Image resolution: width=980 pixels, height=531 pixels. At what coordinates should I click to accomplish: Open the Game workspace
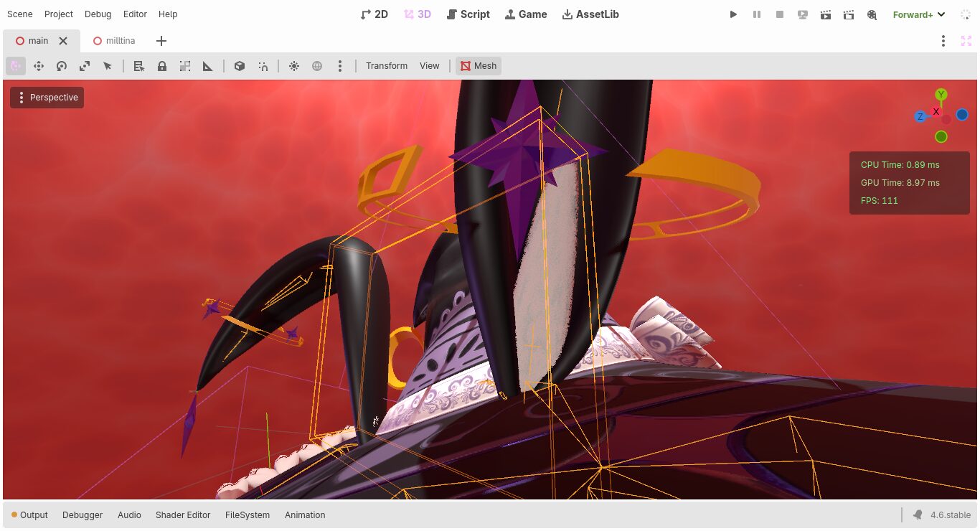526,14
